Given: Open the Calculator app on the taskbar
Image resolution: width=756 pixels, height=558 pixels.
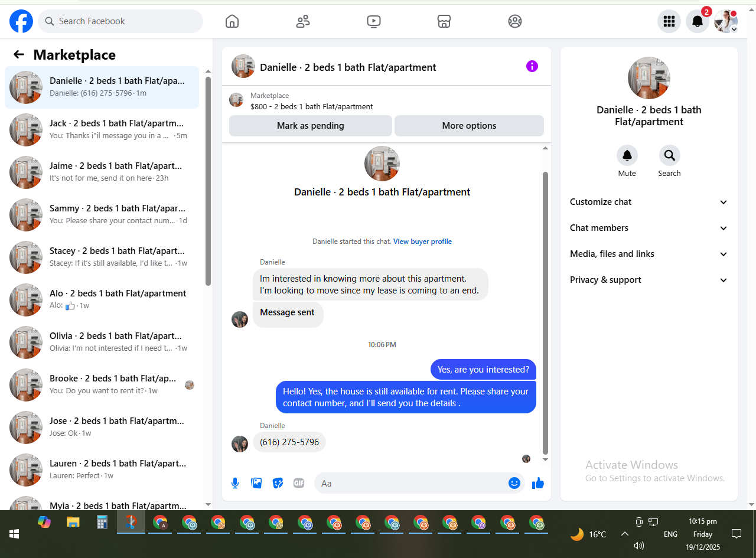Looking at the screenshot, I should [x=102, y=522].
